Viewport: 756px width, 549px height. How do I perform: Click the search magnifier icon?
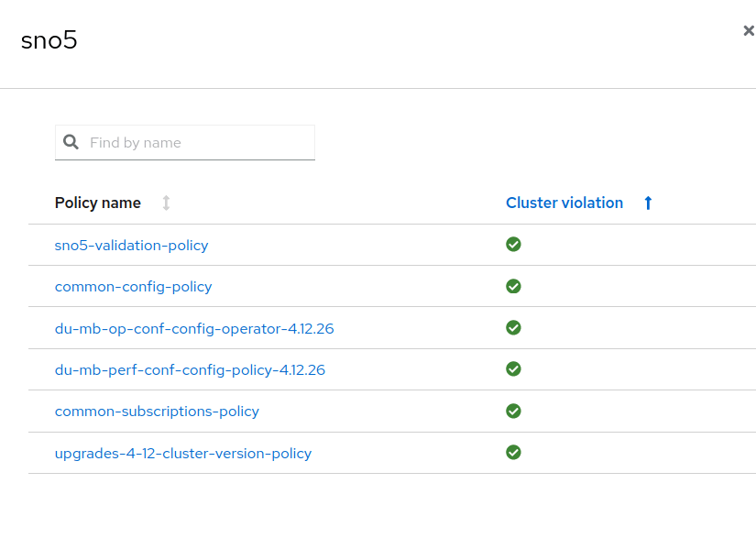tap(71, 142)
